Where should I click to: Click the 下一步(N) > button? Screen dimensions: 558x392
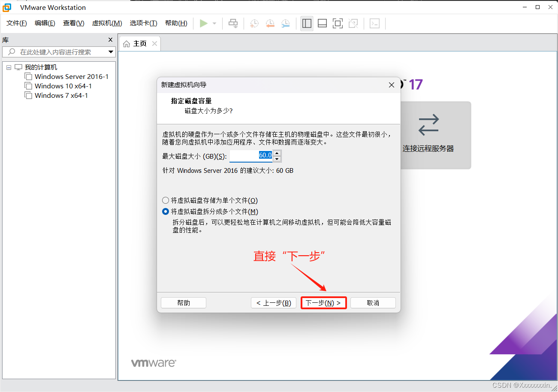tap(323, 303)
